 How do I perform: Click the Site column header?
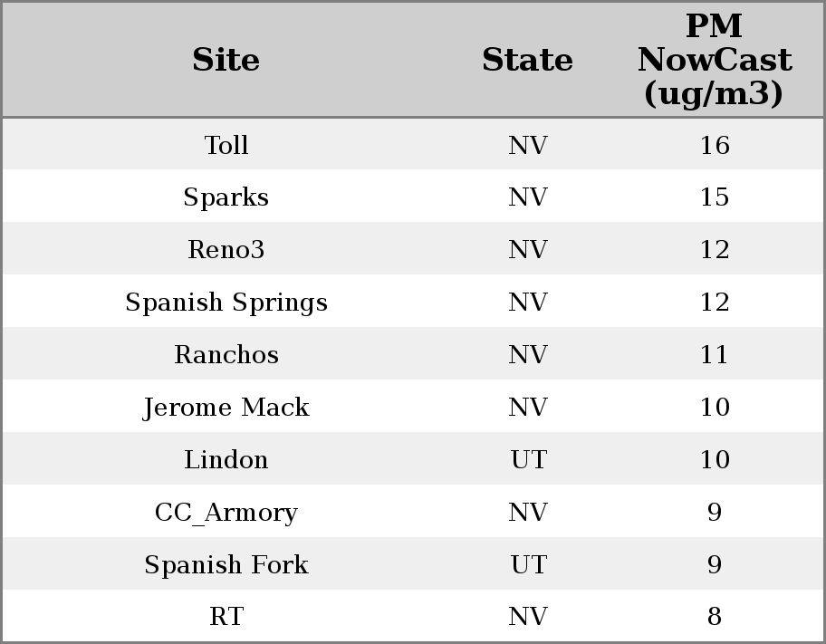(x=226, y=60)
